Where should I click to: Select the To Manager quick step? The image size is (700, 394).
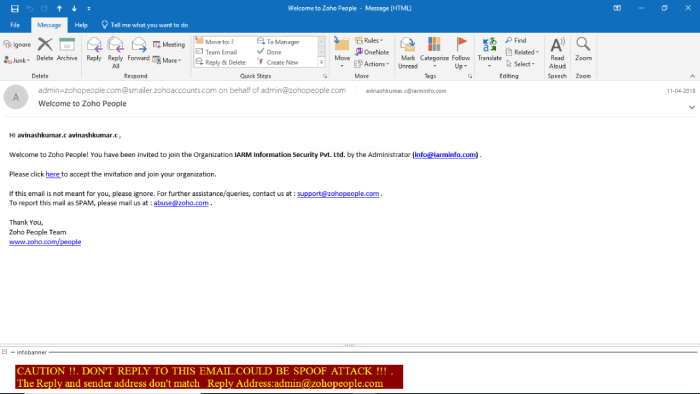(278, 41)
